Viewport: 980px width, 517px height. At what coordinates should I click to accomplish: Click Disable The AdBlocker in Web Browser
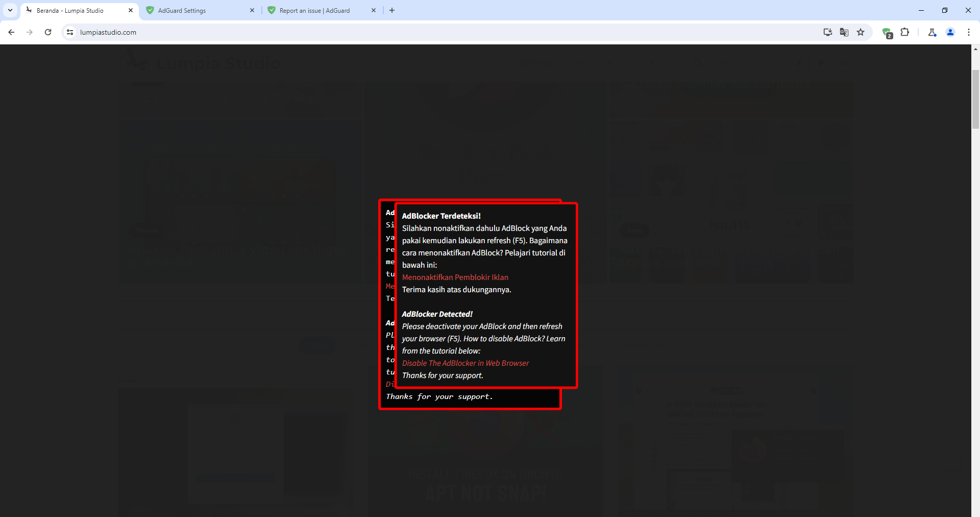point(465,363)
